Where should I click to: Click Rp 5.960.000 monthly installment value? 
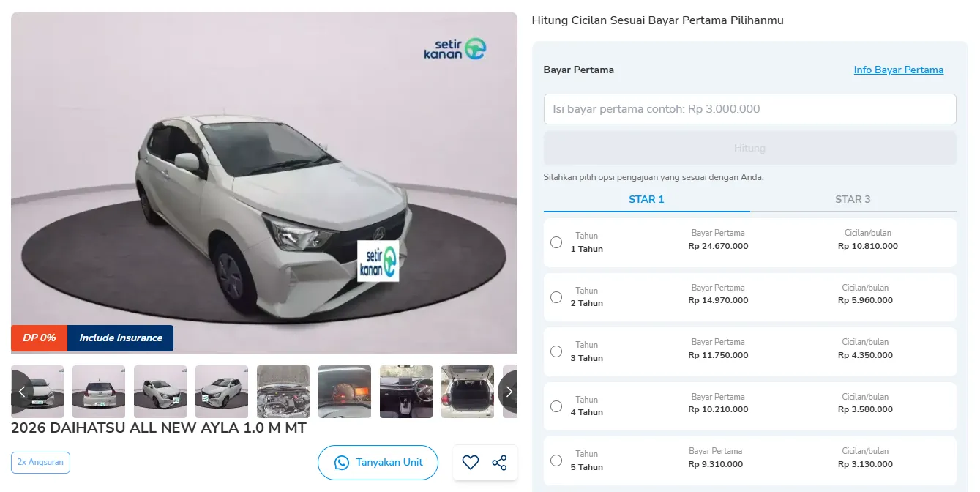(865, 300)
